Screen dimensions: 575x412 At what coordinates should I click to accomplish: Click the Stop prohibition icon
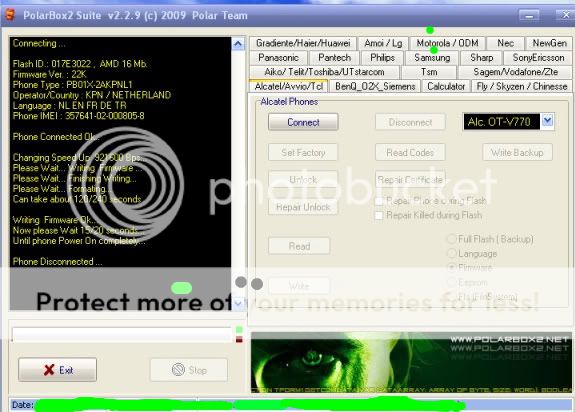coord(178,369)
